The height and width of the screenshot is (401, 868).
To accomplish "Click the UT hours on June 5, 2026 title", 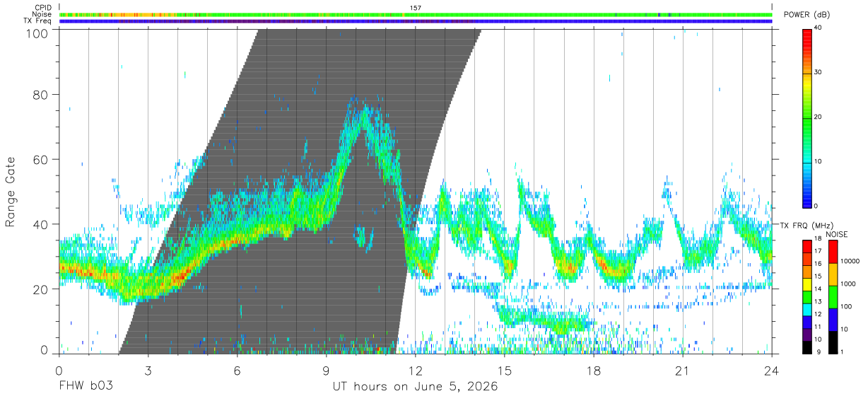I will pos(415,387).
